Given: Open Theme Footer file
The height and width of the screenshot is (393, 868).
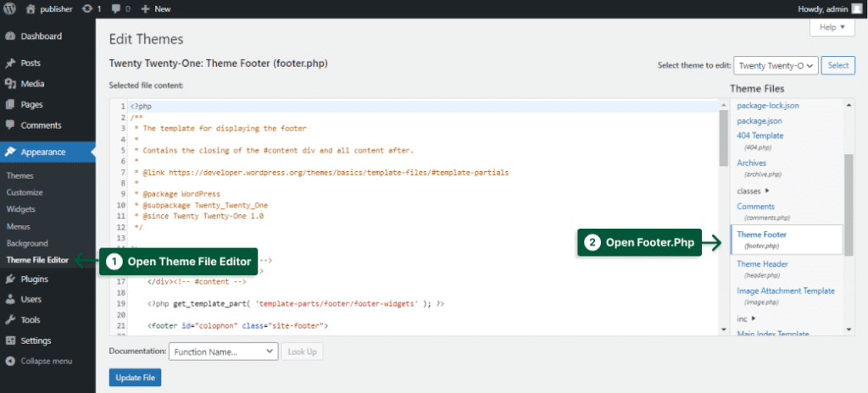Looking at the screenshot, I should coord(762,235).
